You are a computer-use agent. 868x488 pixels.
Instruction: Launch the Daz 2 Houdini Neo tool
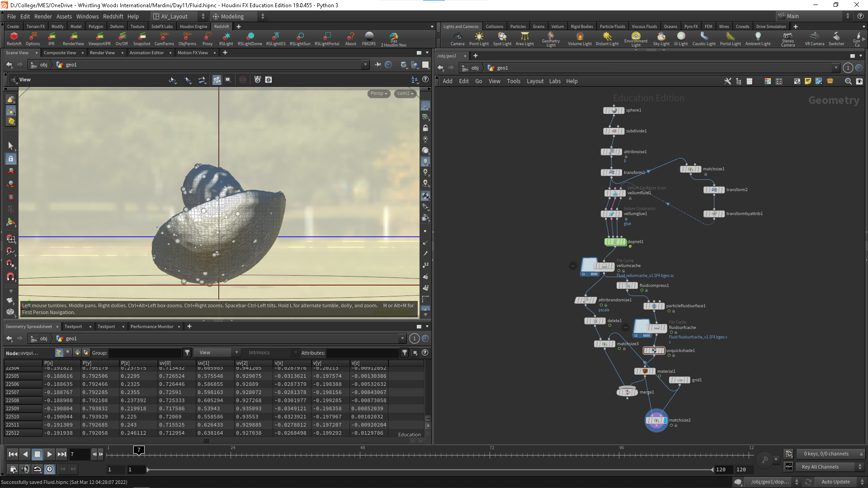(394, 39)
